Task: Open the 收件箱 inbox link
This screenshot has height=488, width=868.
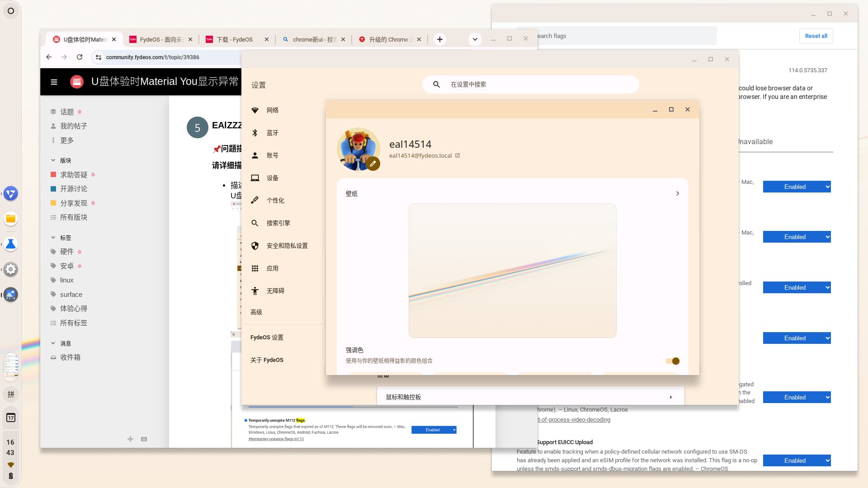Action: pyautogui.click(x=70, y=357)
